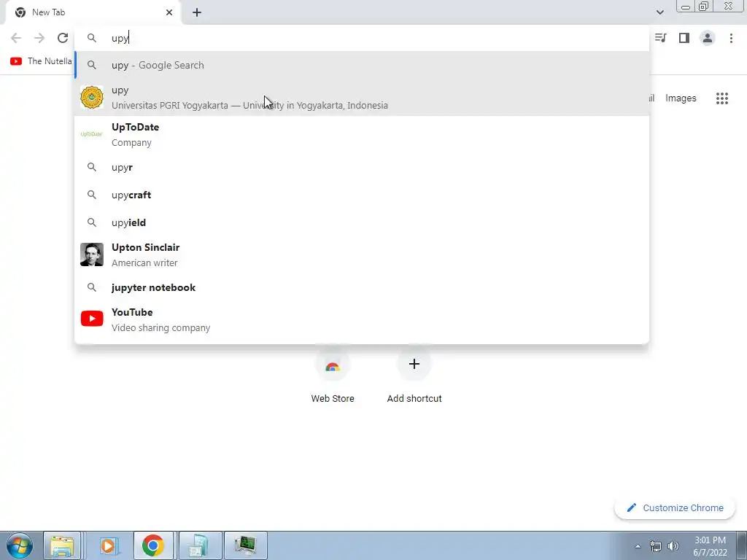This screenshot has width=747, height=560.
Task: Close the New Tab tab
Action: [169, 12]
